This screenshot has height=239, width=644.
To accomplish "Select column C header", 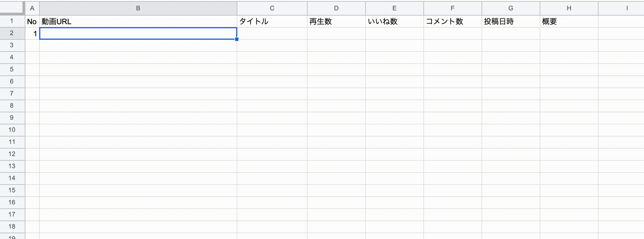I will click(x=272, y=8).
